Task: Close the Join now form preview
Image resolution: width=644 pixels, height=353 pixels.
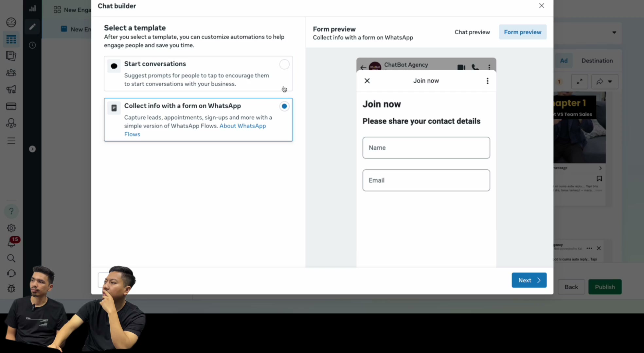Action: coord(367,81)
